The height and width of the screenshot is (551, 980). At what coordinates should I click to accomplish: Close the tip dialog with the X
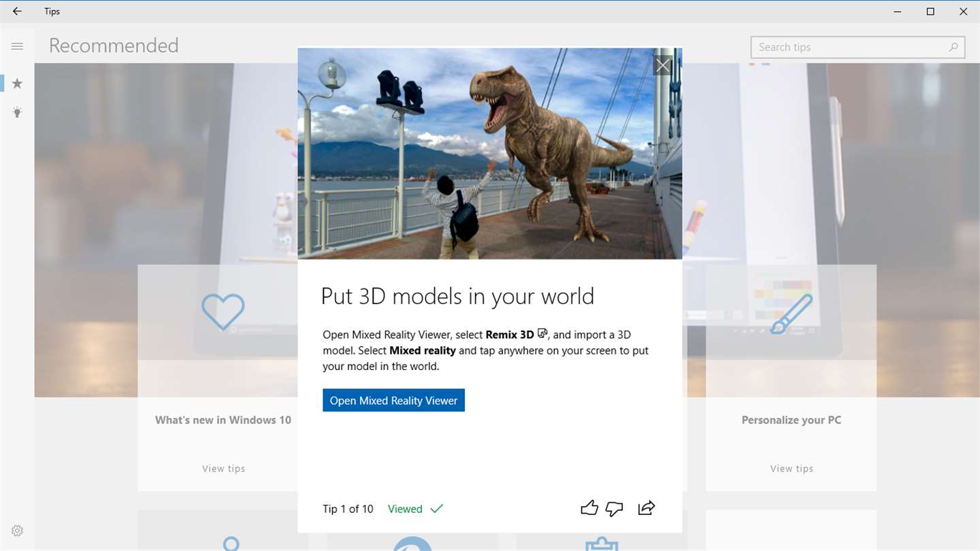coord(663,65)
